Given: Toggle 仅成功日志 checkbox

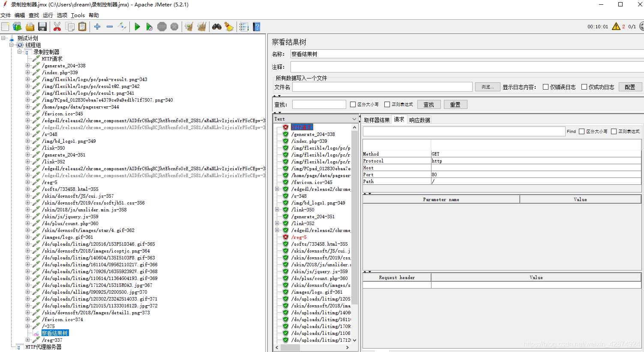Looking at the screenshot, I should coord(584,87).
